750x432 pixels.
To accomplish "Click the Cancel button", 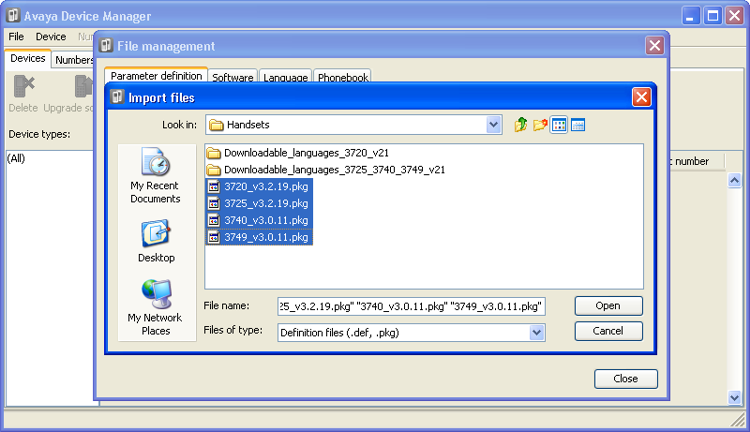I will pos(608,331).
